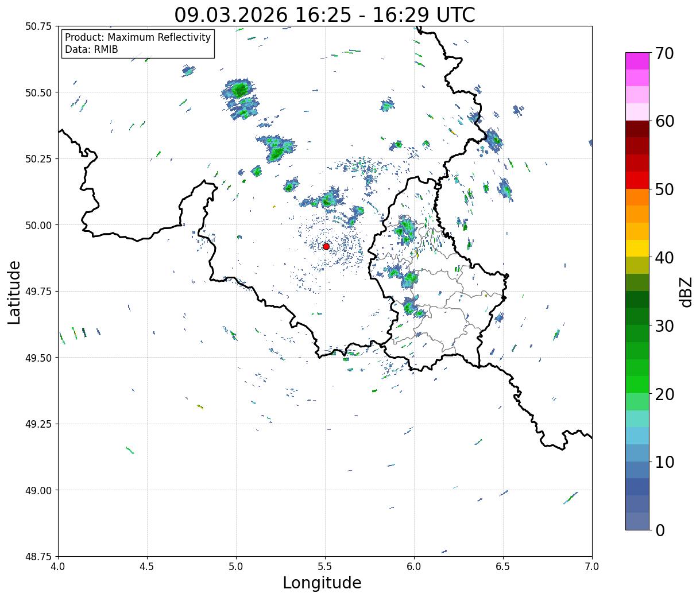Click the dark maroon colorbar swatch below 60
This screenshot has width=700, height=597.
click(x=637, y=129)
